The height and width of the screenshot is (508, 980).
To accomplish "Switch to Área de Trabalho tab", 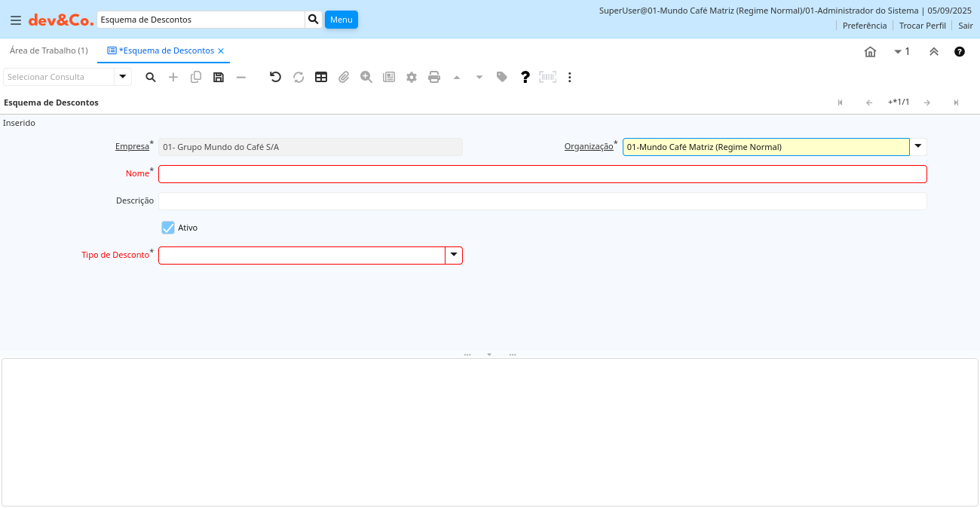I will pyautogui.click(x=48, y=50).
